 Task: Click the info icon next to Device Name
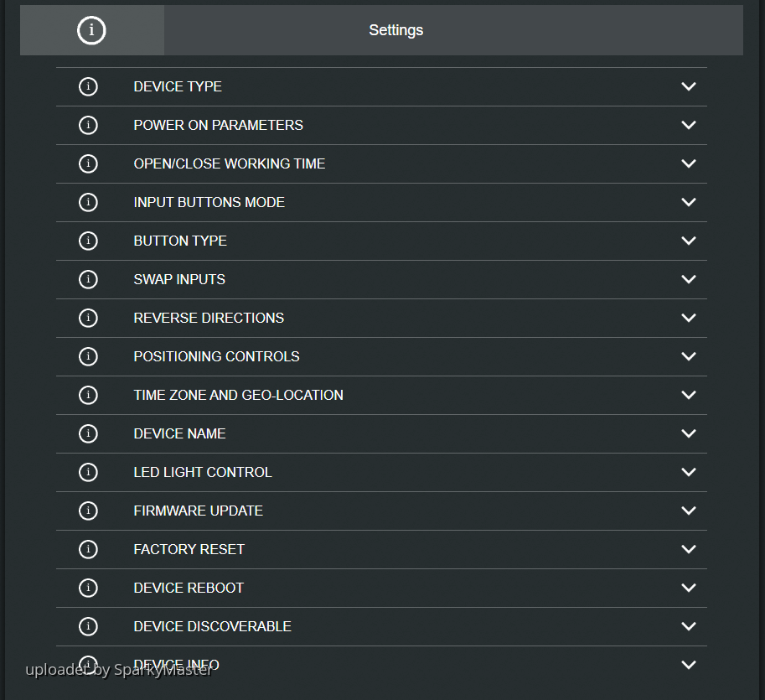coord(88,433)
